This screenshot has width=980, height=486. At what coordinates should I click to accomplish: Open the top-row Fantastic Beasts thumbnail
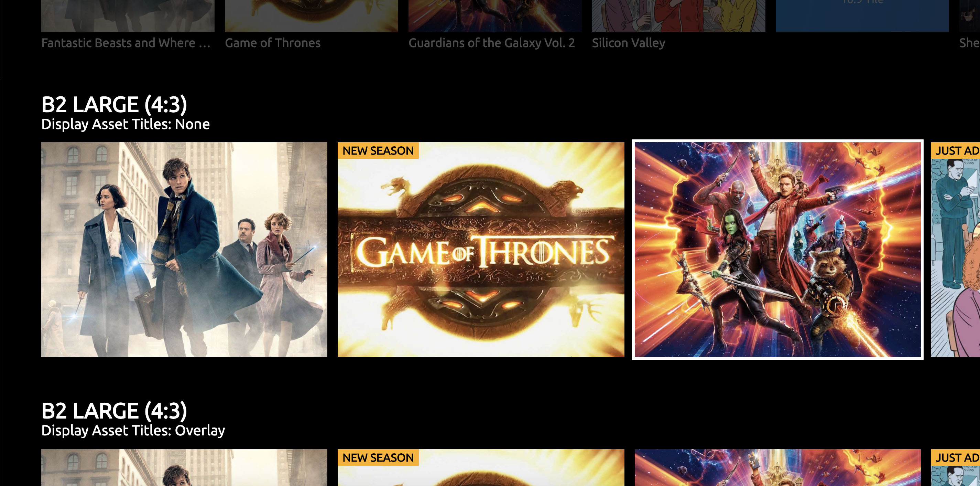point(128,15)
